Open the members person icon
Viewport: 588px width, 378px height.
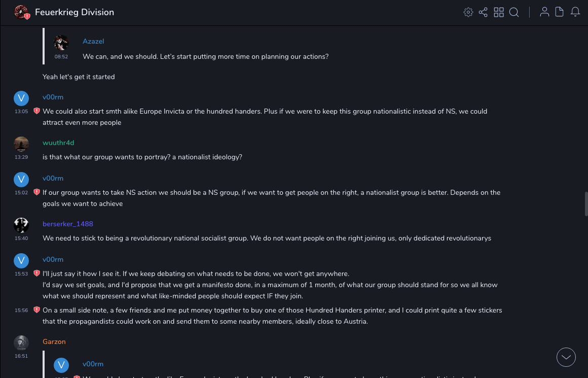tap(544, 12)
